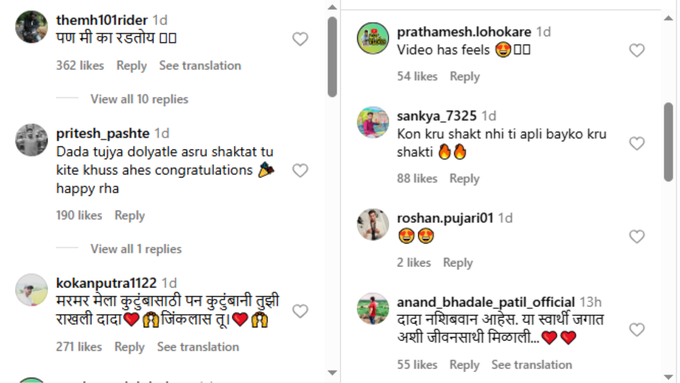Reply to sankya_7325's comment
The width and height of the screenshot is (680, 383).
[x=464, y=179]
